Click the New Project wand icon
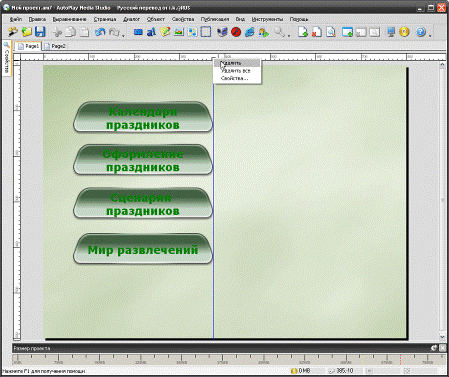449x377 pixels. pyautogui.click(x=13, y=32)
